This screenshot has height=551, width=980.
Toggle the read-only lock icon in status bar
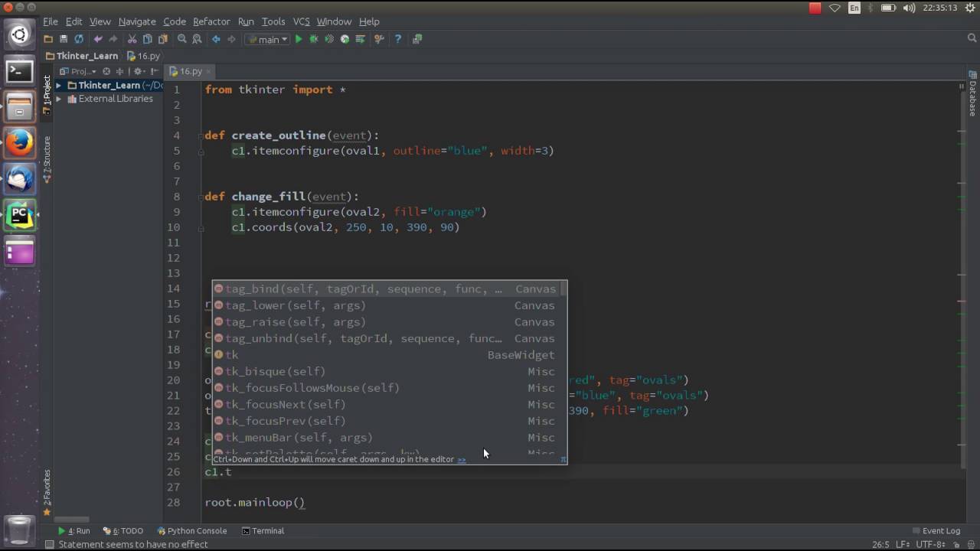click(956, 545)
